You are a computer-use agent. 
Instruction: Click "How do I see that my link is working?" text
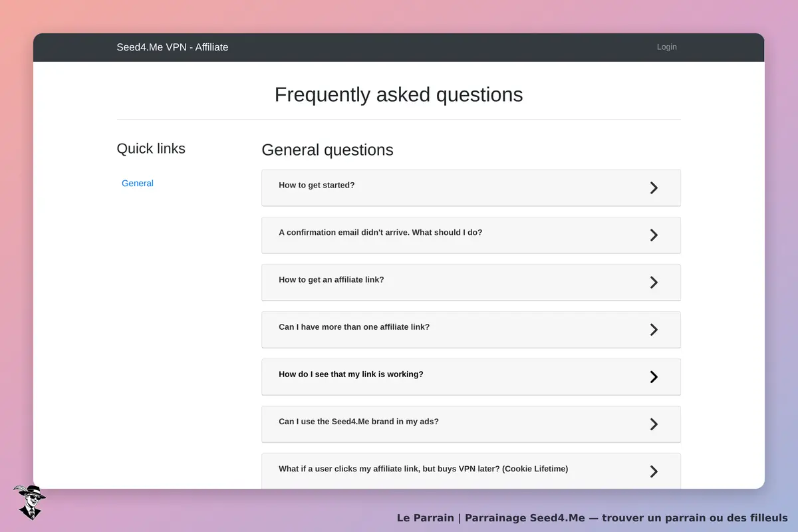[351, 374]
